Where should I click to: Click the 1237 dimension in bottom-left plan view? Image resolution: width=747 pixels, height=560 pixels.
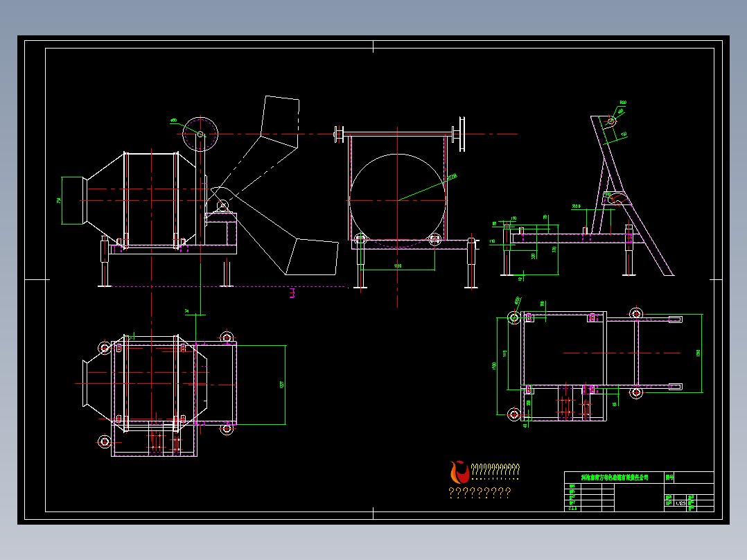[x=281, y=385]
